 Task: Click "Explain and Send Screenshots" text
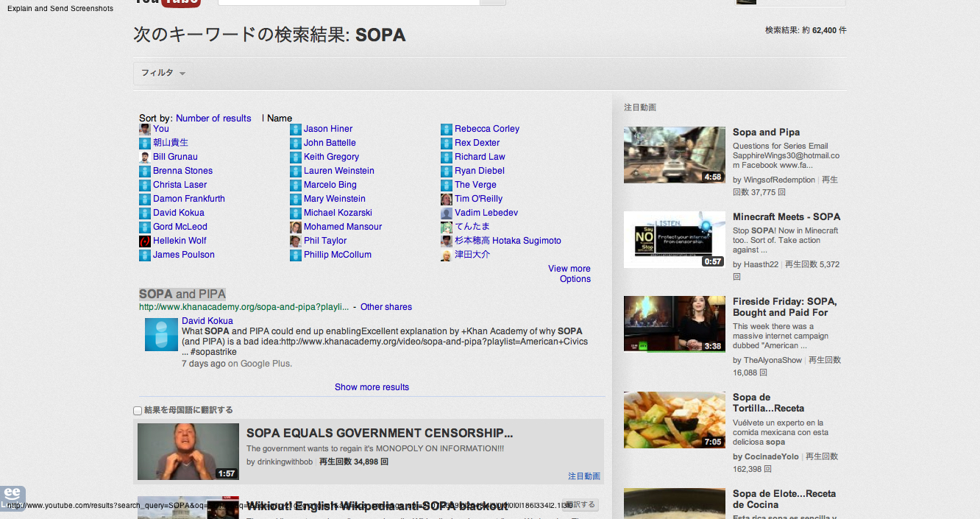click(60, 9)
